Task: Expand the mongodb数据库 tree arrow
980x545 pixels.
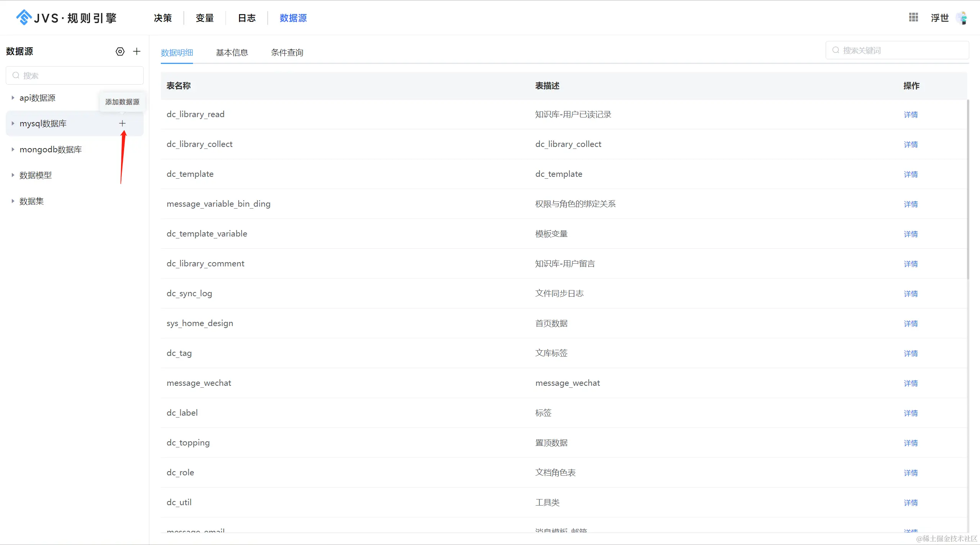Action: [13, 149]
